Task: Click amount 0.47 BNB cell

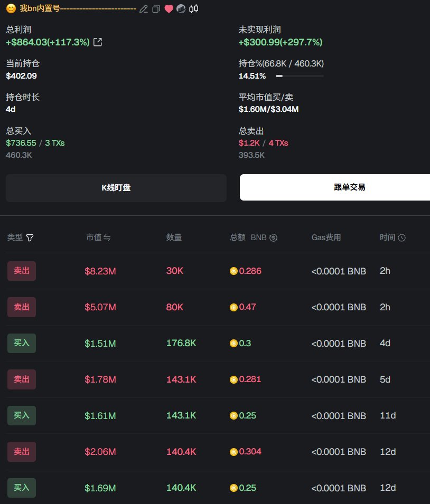Action: pos(242,307)
